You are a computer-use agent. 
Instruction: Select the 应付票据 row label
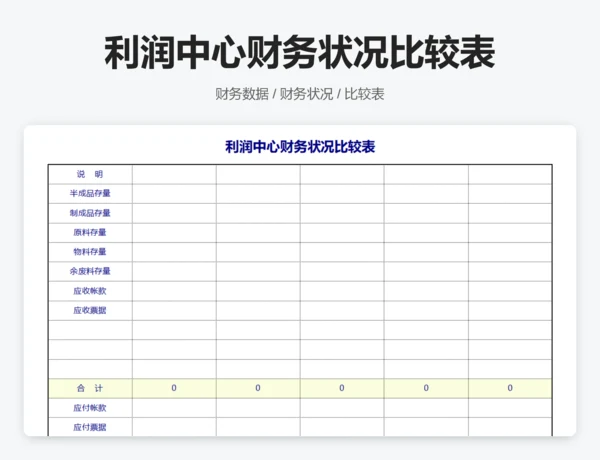point(90,427)
